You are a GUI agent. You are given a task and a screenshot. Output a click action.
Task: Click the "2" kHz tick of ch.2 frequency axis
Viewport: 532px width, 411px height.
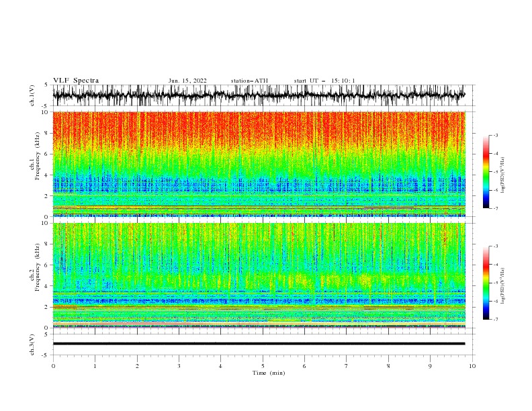pyautogui.click(x=46, y=307)
